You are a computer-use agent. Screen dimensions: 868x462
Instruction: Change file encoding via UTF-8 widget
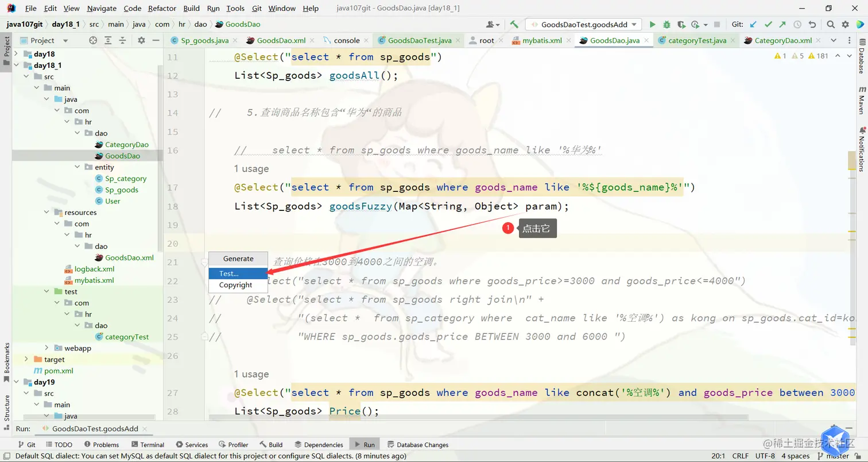765,456
